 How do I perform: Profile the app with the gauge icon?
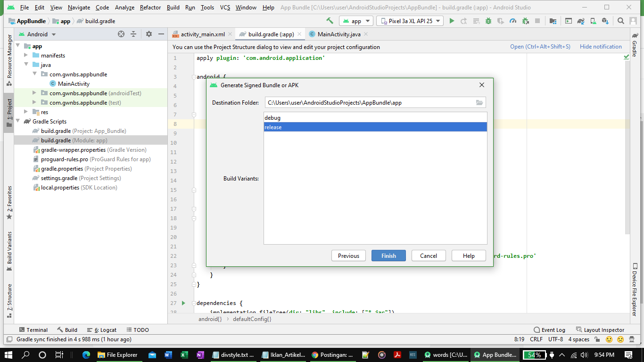[513, 21]
